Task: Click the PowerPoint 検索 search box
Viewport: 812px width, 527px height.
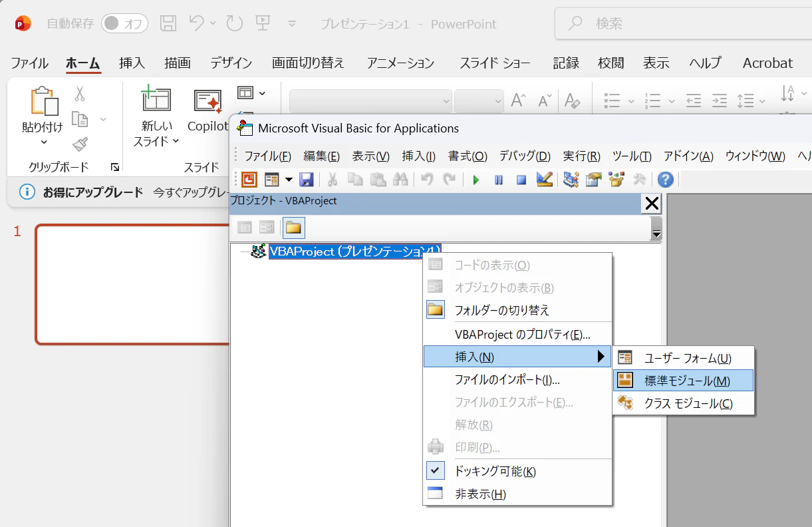Action: [683, 24]
